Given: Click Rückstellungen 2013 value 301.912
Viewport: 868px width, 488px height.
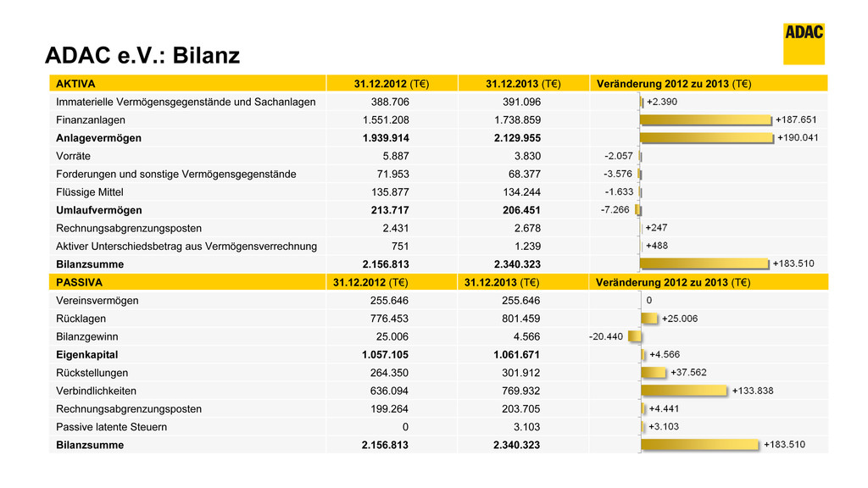Looking at the screenshot, I should coord(521,373).
